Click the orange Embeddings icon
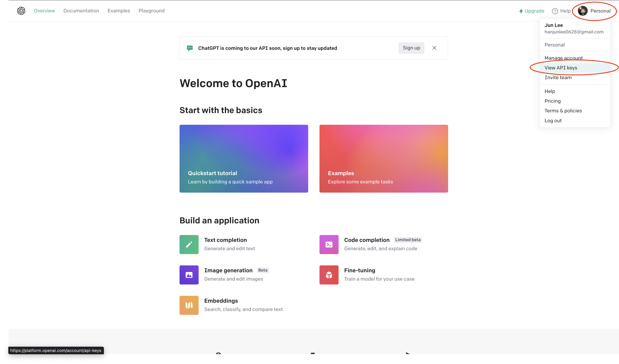Image resolution: width=619 pixels, height=364 pixels. 189,305
